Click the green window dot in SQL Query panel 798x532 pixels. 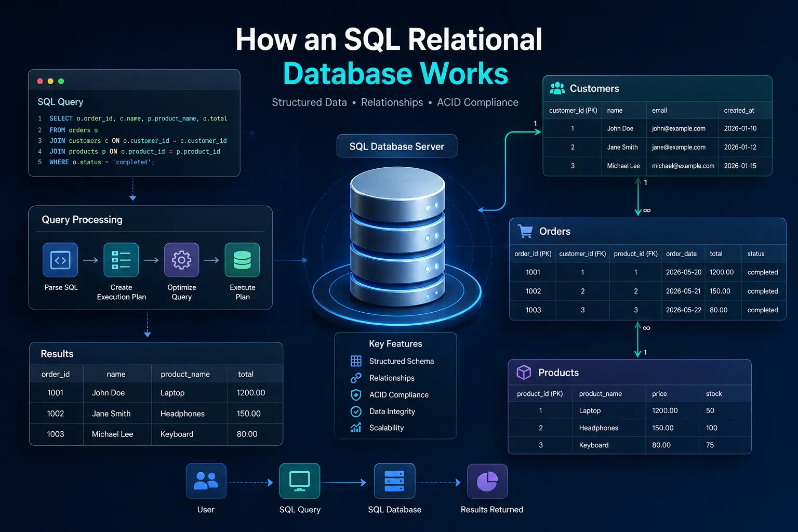click(61, 81)
